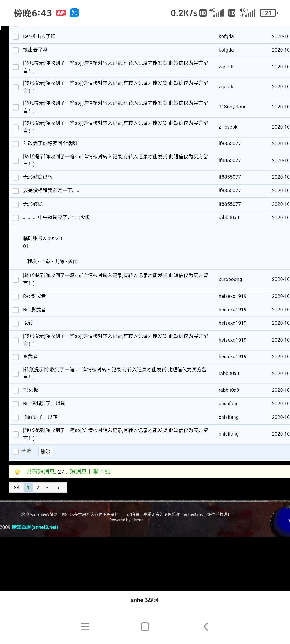The height and width of the screenshot is (644, 290).
Task: Check the box next to 76火板
Action: tap(16, 390)
